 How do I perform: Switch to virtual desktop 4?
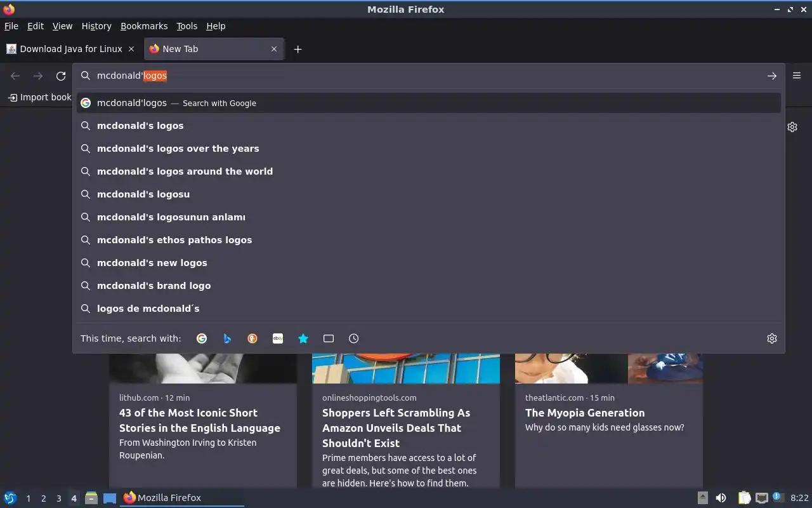pyautogui.click(x=74, y=498)
